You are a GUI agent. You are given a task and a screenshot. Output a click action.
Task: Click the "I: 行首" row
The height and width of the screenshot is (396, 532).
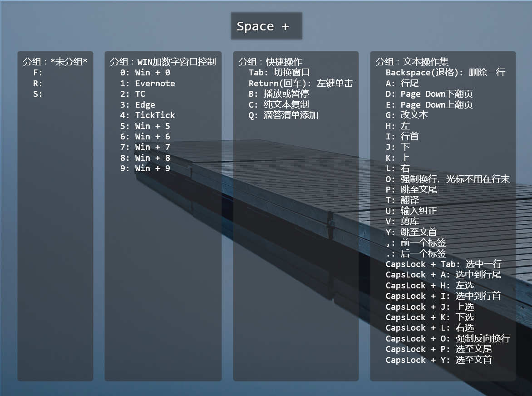click(402, 137)
